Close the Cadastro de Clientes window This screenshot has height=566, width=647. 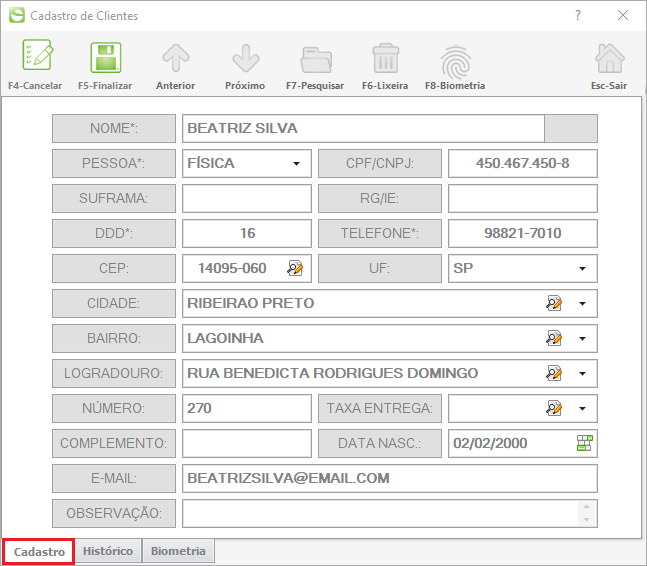pos(623,15)
